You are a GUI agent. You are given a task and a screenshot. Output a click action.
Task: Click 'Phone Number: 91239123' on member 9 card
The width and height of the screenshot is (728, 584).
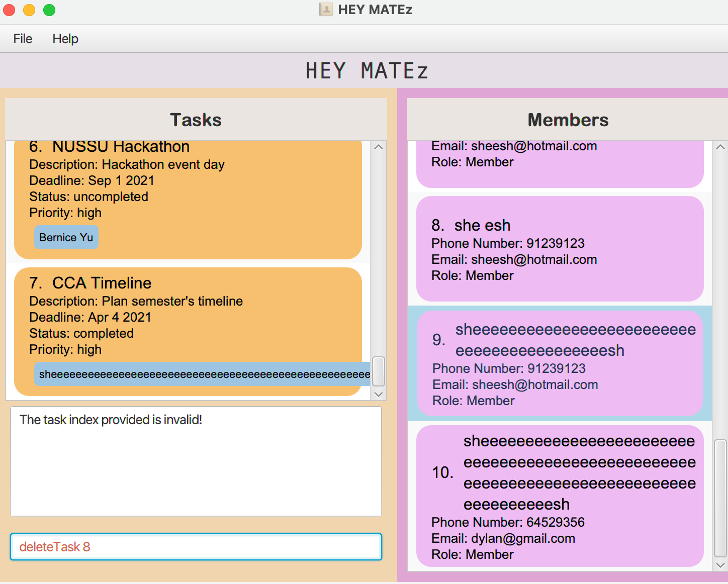509,368
